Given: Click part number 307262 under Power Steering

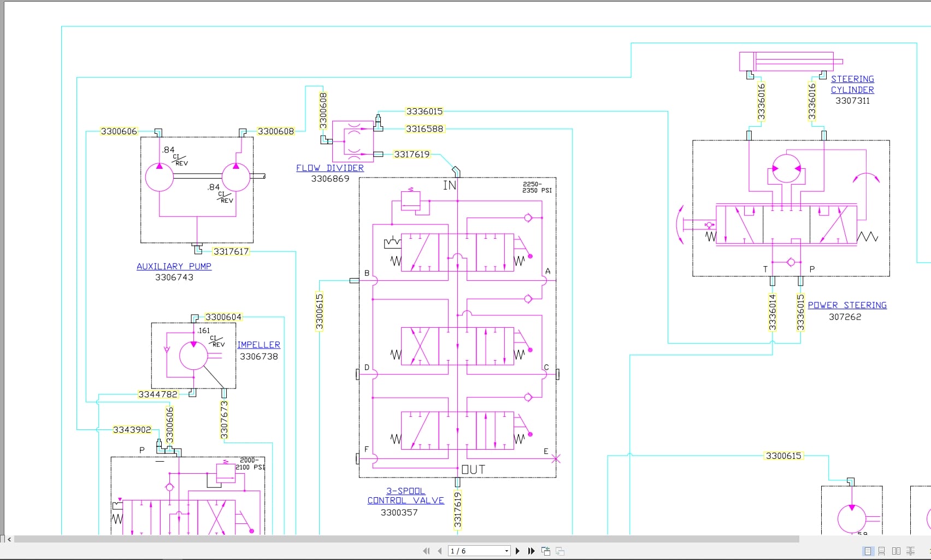Looking at the screenshot, I should coord(845,317).
